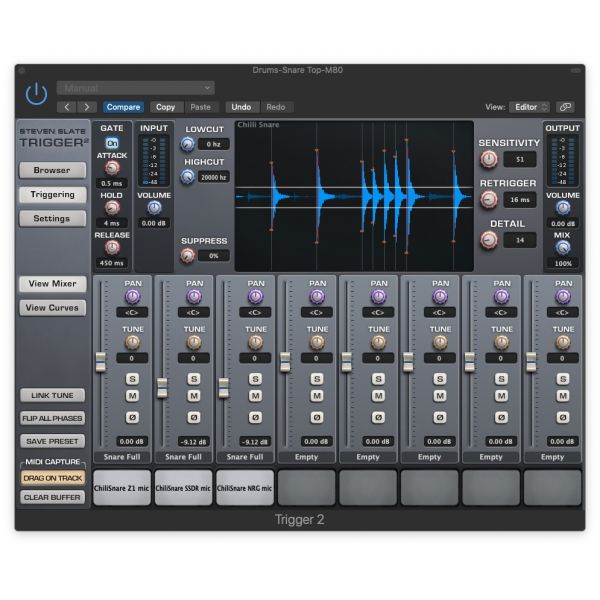
Task: Click CLEAR BUFFER button
Action: [52, 497]
